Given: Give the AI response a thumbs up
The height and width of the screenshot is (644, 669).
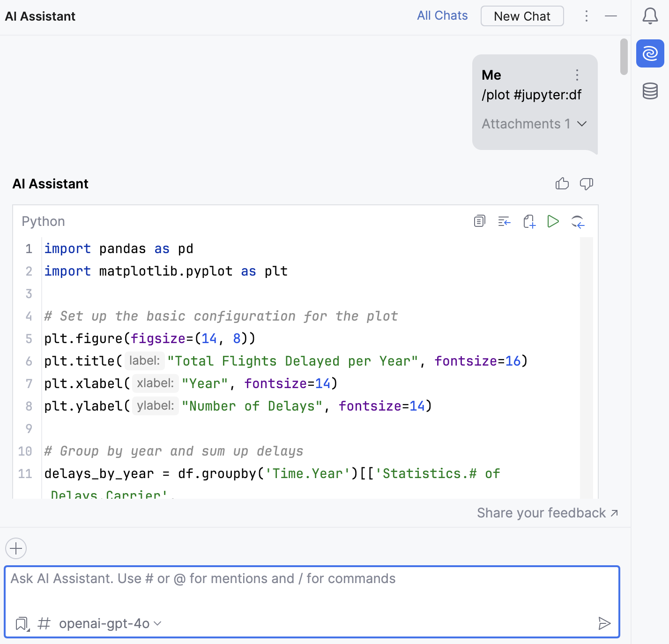Looking at the screenshot, I should click(562, 184).
